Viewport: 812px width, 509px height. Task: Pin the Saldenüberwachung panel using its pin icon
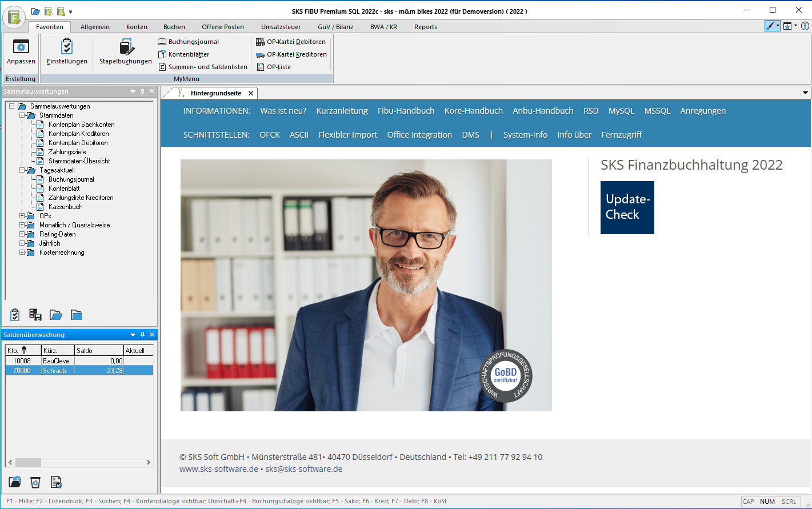click(143, 334)
